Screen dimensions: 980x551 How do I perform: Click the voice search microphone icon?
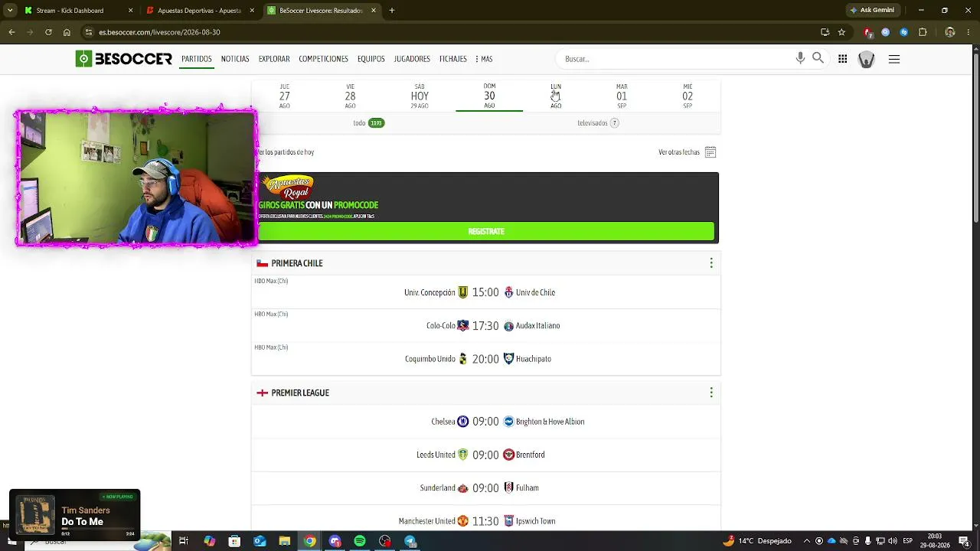click(x=800, y=58)
